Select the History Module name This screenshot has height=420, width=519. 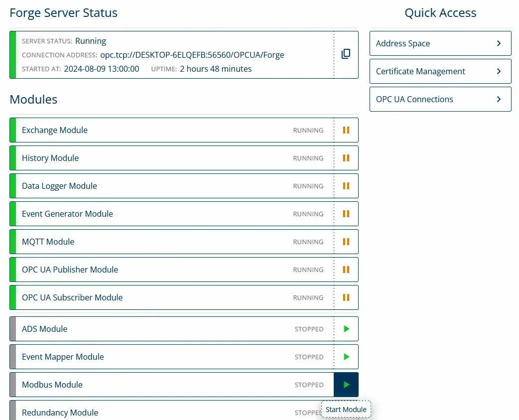(x=50, y=158)
